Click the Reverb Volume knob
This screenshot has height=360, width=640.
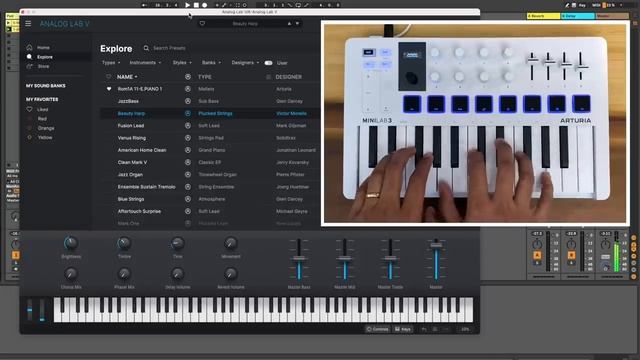click(x=230, y=274)
